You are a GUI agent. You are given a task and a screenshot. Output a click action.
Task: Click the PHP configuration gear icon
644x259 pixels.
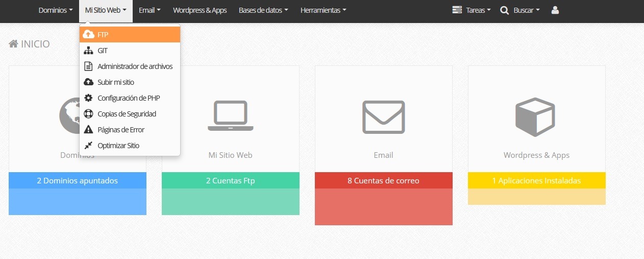(88, 98)
